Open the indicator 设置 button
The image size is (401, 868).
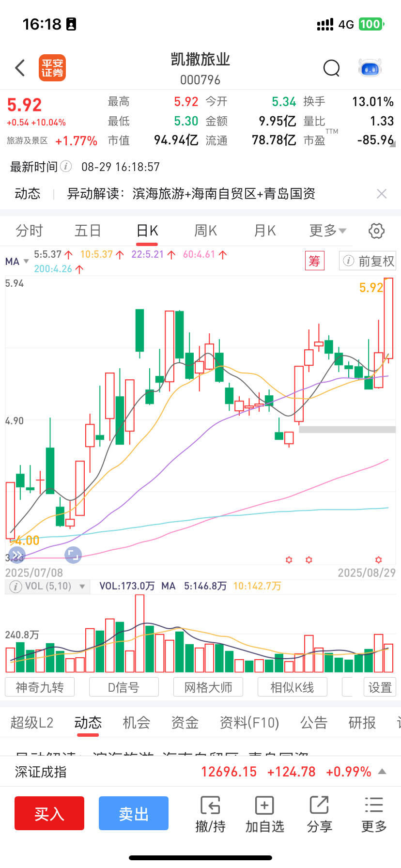(380, 687)
